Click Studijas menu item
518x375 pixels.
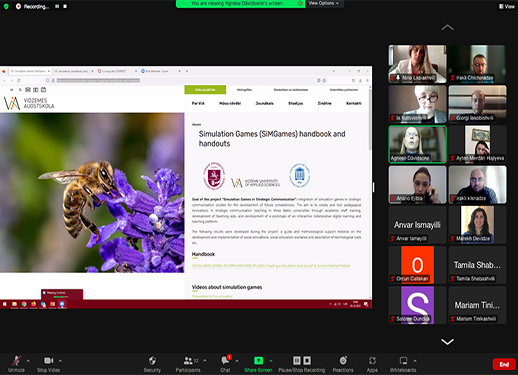click(296, 103)
